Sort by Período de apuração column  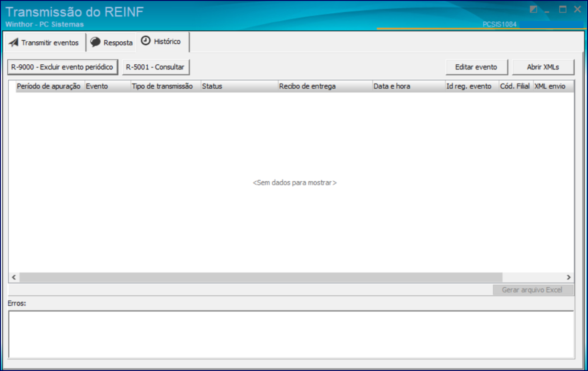click(x=50, y=86)
